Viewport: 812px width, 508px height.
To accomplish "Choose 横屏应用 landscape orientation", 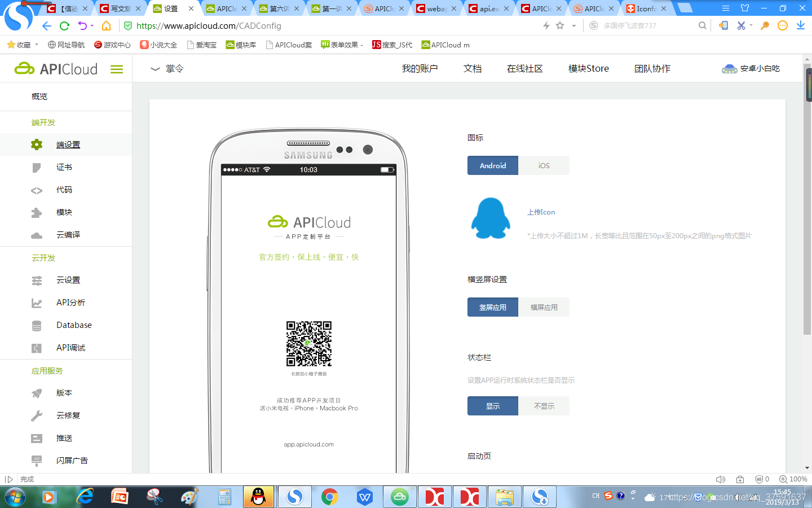I will tap(544, 307).
